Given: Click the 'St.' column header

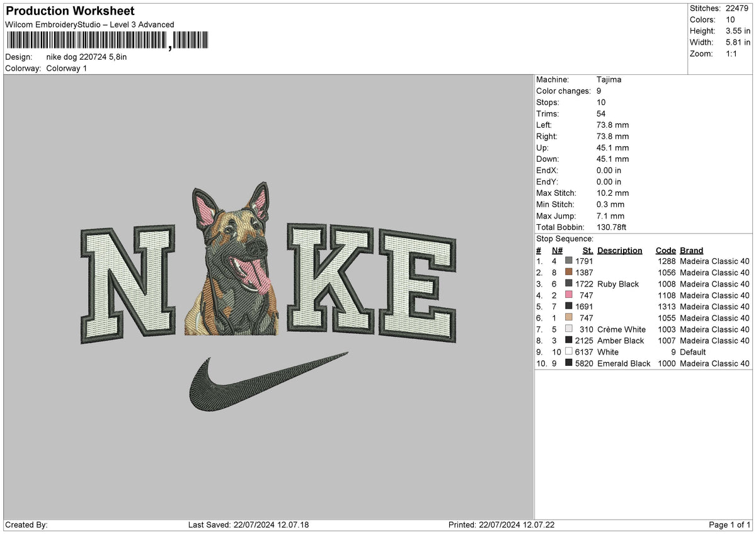Looking at the screenshot, I should click(x=588, y=250).
